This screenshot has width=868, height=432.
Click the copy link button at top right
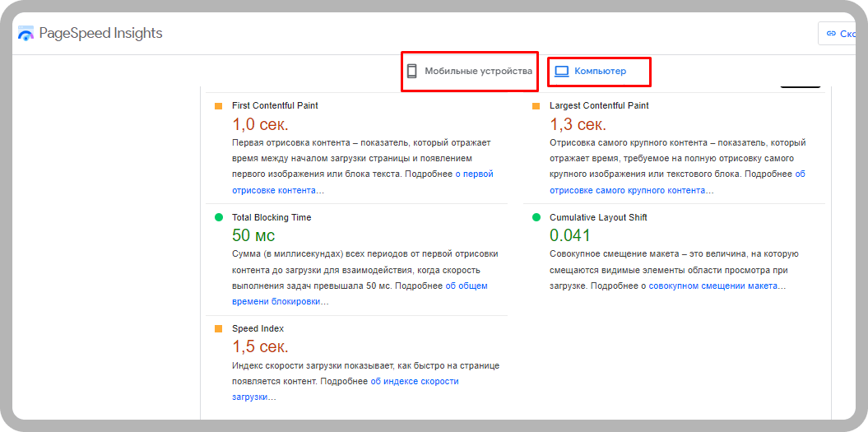click(x=837, y=33)
